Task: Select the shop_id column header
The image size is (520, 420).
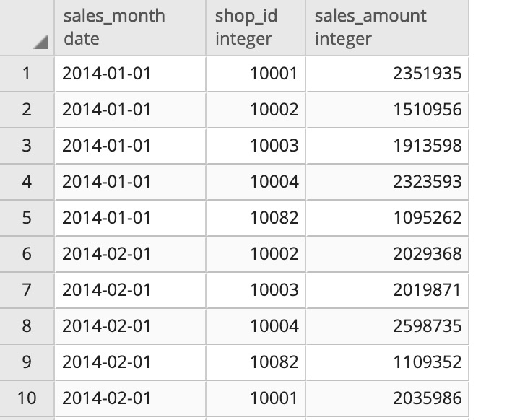Action: 256,27
